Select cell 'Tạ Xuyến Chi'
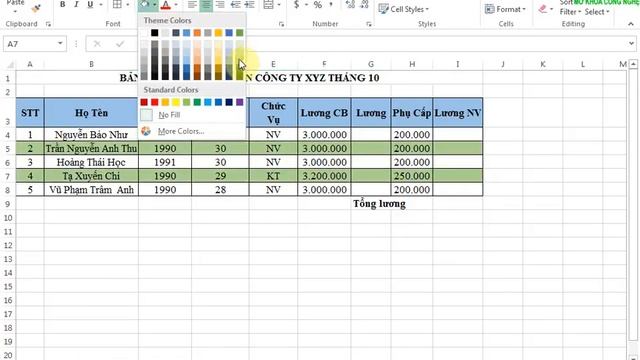This screenshot has height=360, width=640. tap(91, 176)
